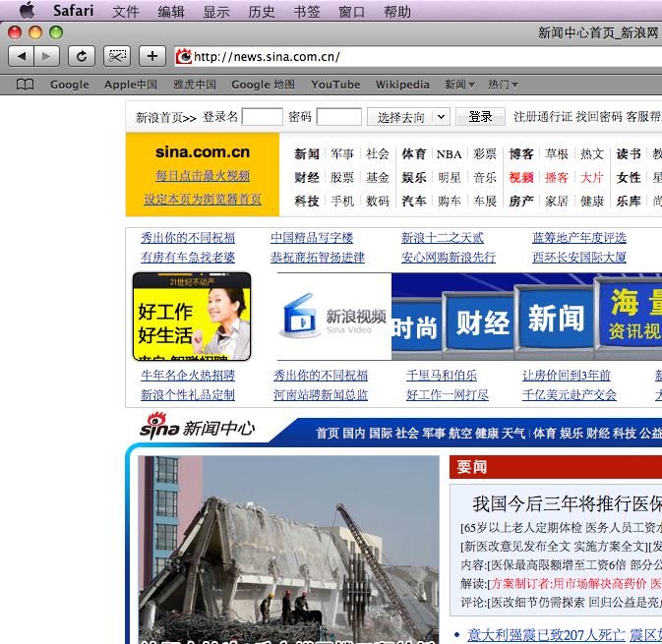The width and height of the screenshot is (662, 644).
Task: Reload the page with the refresh button
Action: coord(82,56)
